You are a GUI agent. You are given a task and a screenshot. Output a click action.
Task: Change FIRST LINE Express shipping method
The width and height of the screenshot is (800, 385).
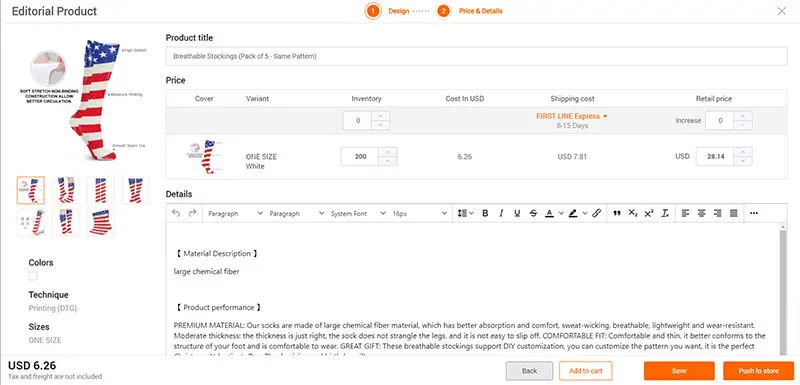pyautogui.click(x=572, y=116)
